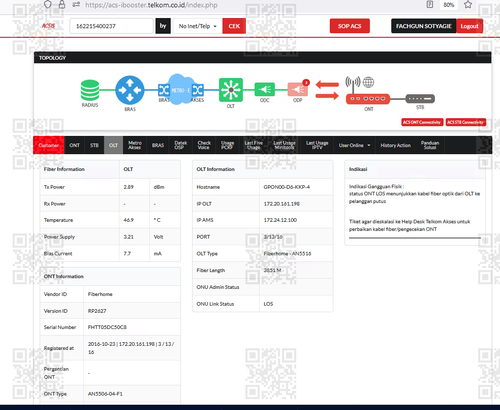
Task: Switch to the STB tab
Action: pos(94,145)
